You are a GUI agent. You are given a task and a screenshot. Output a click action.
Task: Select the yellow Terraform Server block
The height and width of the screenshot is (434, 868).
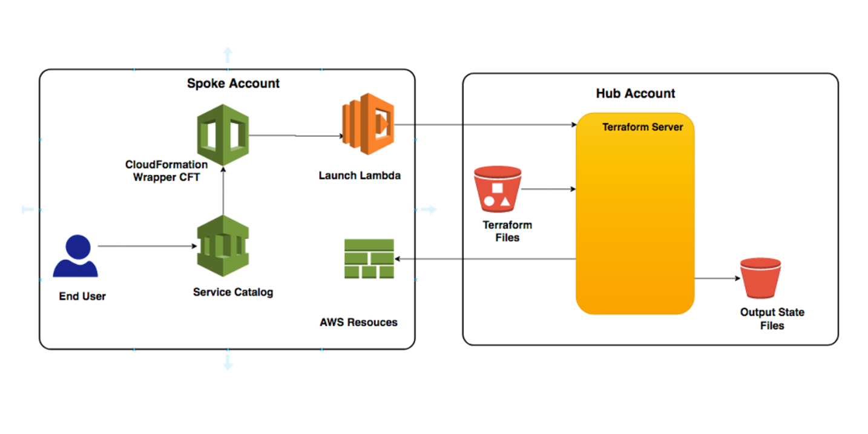(634, 213)
